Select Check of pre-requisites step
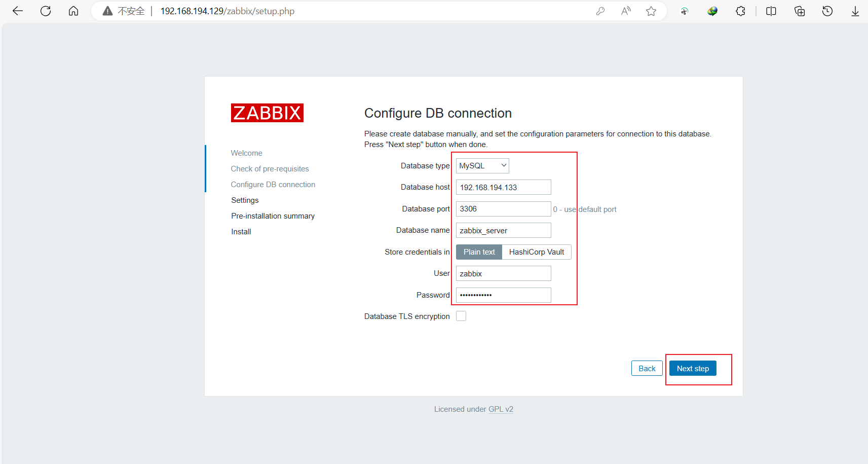This screenshot has height=464, width=868. 270,169
